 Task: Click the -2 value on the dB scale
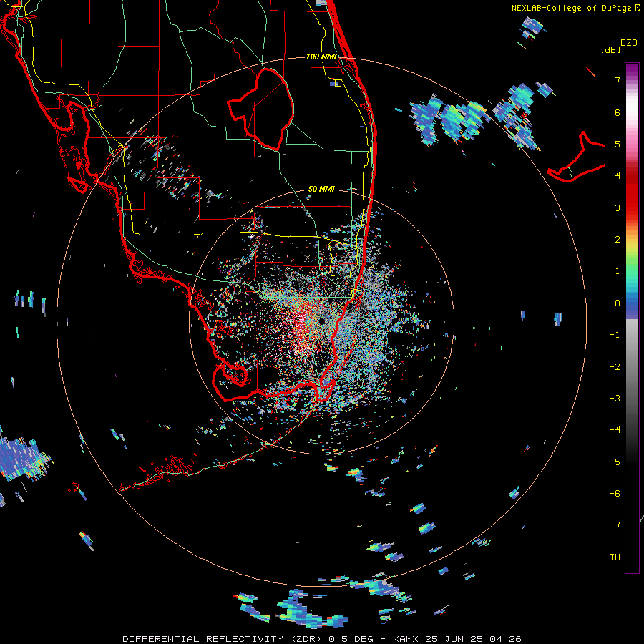pos(615,367)
